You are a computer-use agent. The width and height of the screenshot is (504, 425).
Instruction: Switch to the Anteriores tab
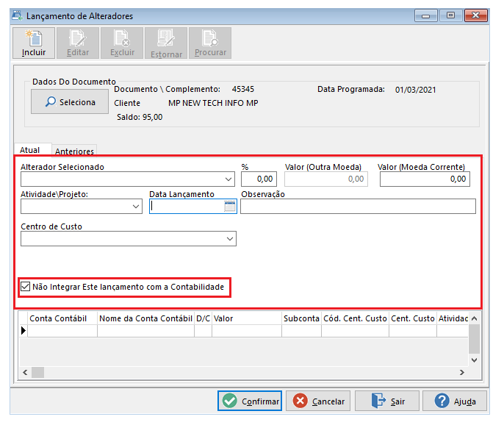pyautogui.click(x=74, y=151)
